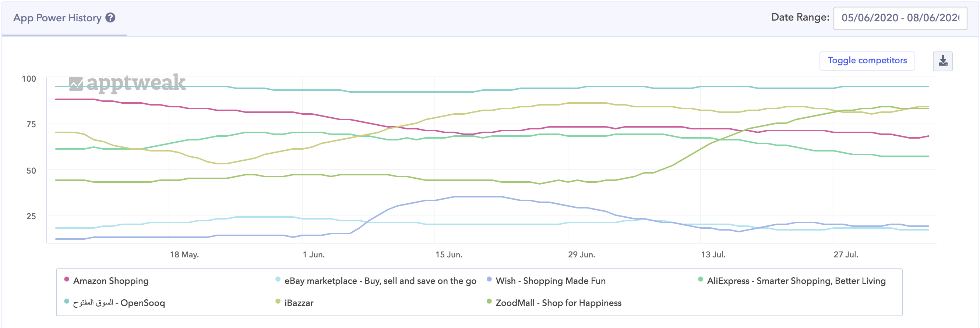The image size is (980, 328).
Task: Click the eBay marketplace legend dot
Action: coord(278,281)
